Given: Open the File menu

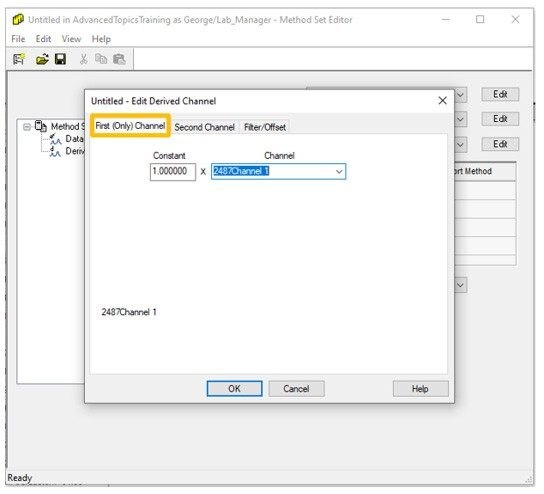Looking at the screenshot, I should (x=18, y=39).
